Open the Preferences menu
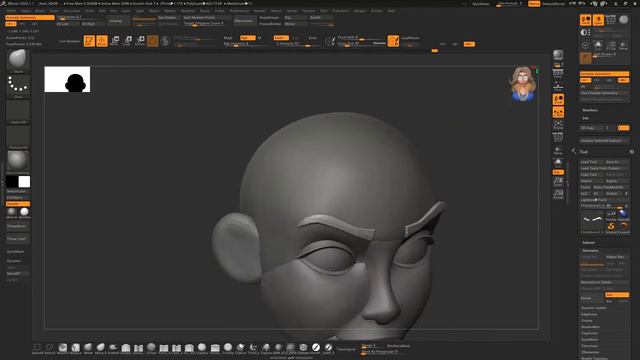The height and width of the screenshot is (360, 640). tap(239, 11)
